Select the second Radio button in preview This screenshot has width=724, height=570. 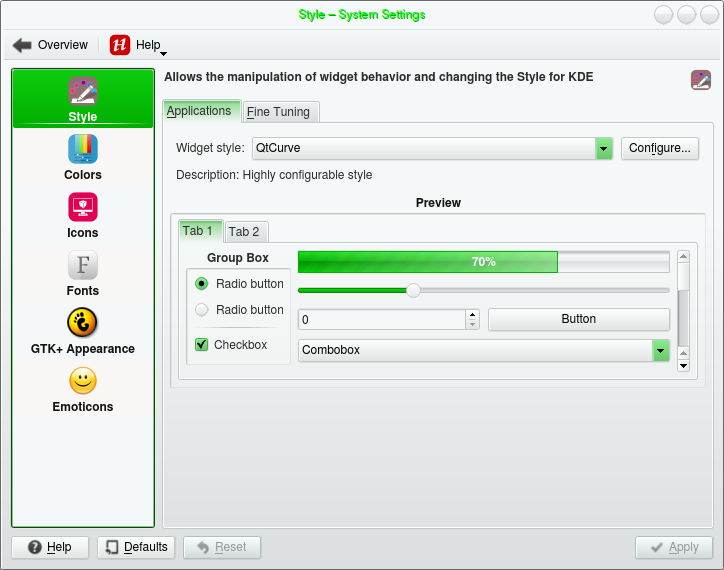click(202, 309)
